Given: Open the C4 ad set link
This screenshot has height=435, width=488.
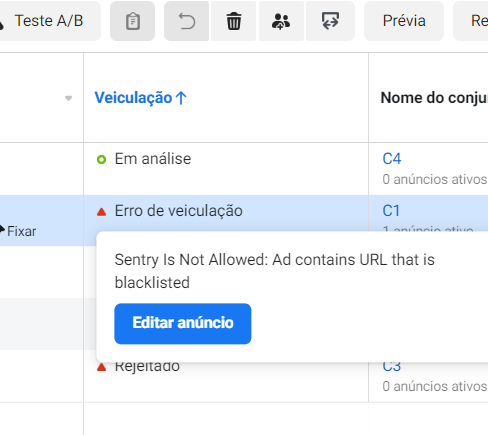Looking at the screenshot, I should tap(392, 159).
